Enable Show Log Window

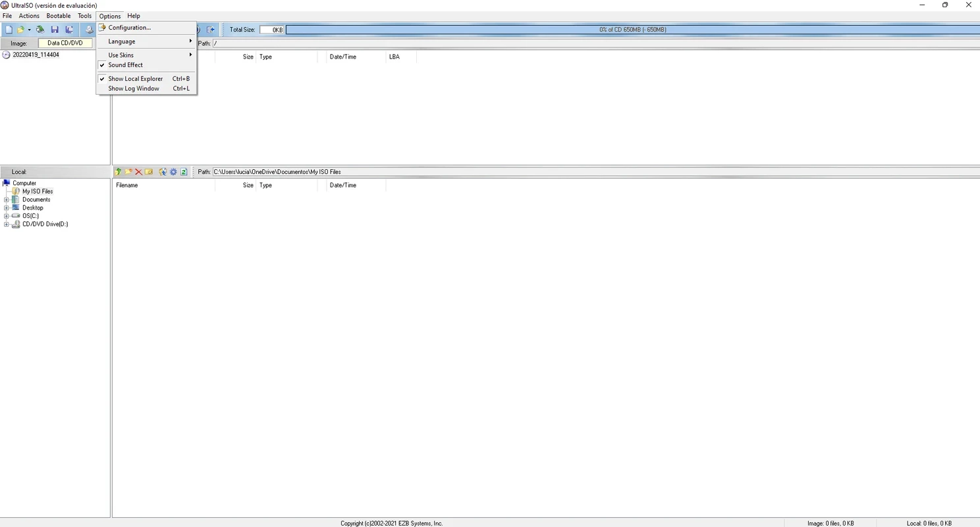click(x=134, y=89)
